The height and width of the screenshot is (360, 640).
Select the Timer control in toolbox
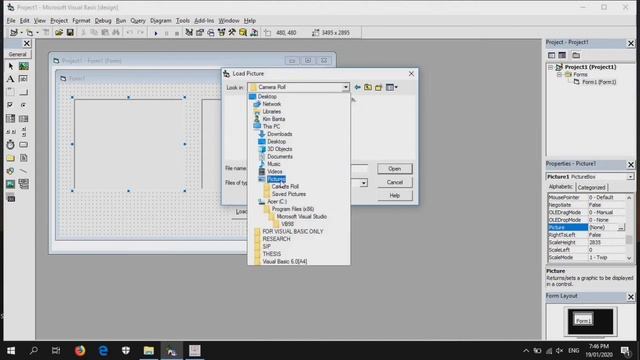point(11,144)
